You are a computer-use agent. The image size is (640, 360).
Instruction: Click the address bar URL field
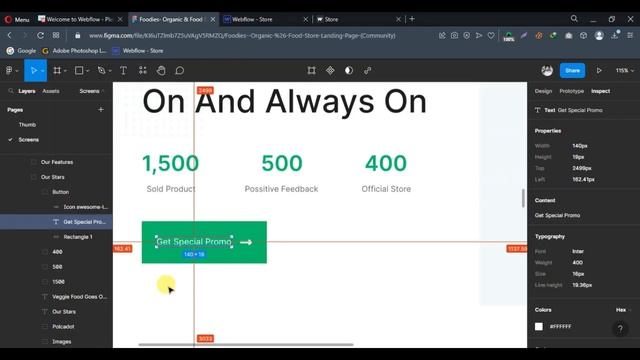pyautogui.click(x=242, y=36)
